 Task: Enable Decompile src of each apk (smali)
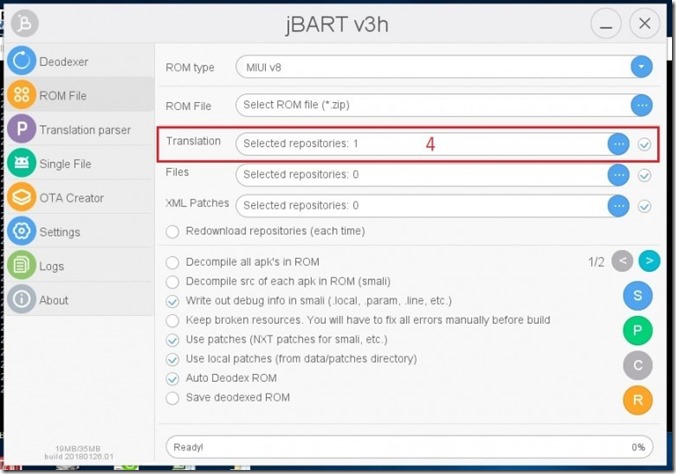[172, 282]
